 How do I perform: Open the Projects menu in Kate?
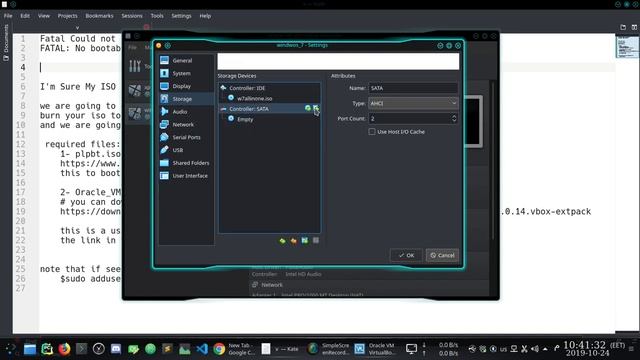pos(67,16)
